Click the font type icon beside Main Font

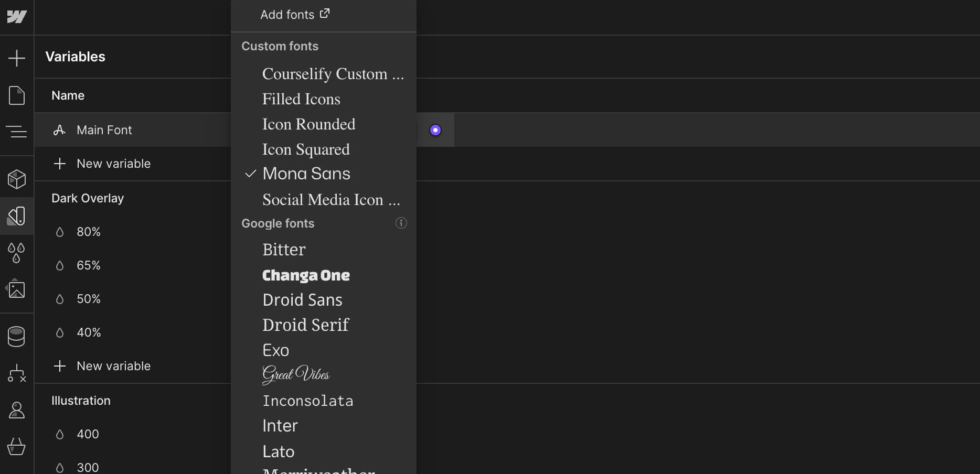(x=59, y=130)
